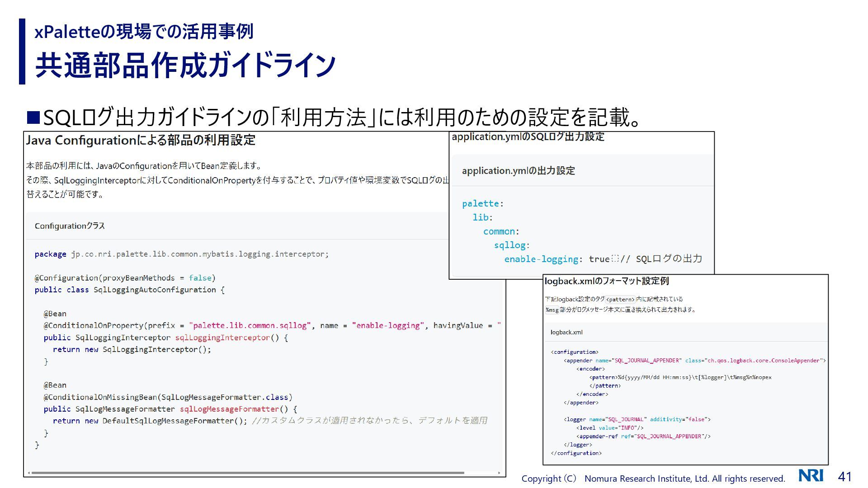Click the application.ymlのSQLログ出力設定 heading
Viewport: 868px width, 488px height.
(528, 137)
